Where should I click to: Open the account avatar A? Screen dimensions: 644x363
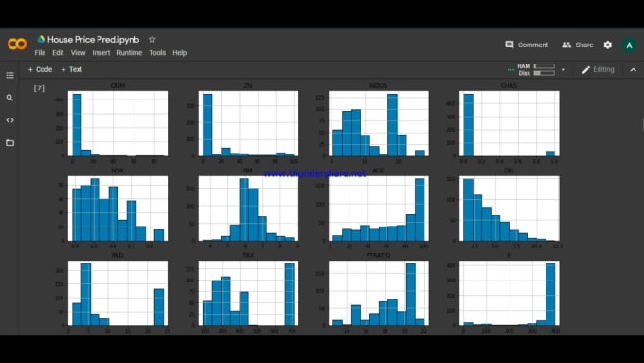[629, 45]
